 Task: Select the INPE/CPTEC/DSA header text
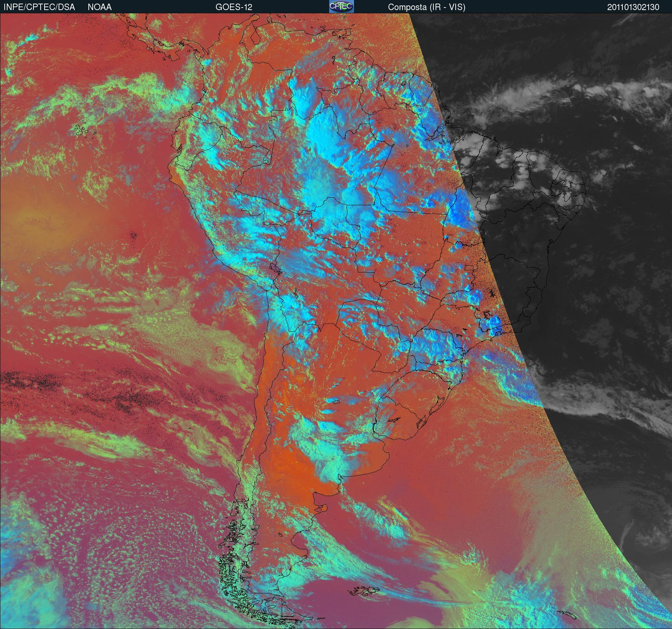pyautogui.click(x=39, y=7)
